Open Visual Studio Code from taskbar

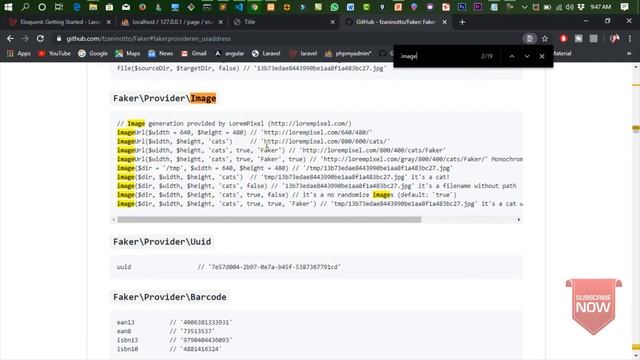point(239,7)
